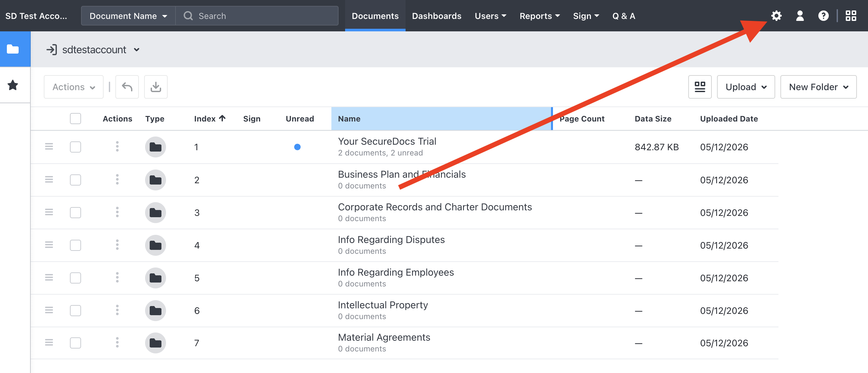Click the download toolbar button
Image resolution: width=868 pixels, height=373 pixels.
pos(156,87)
